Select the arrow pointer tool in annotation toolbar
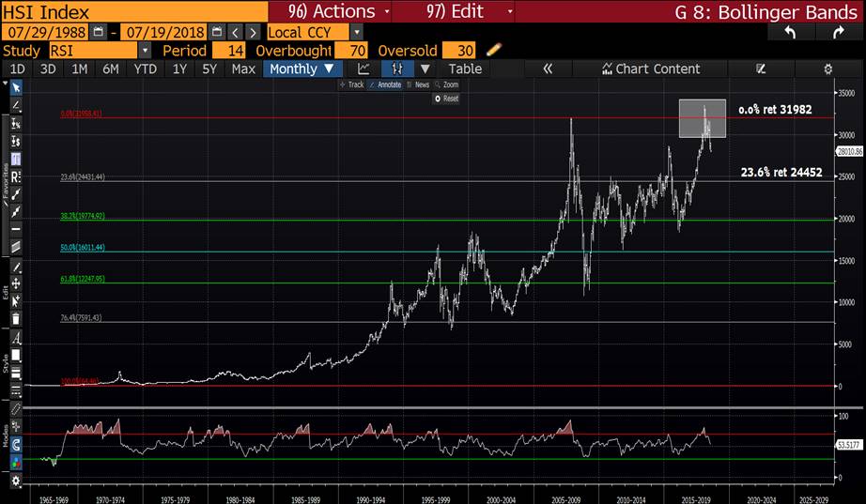 coord(16,88)
